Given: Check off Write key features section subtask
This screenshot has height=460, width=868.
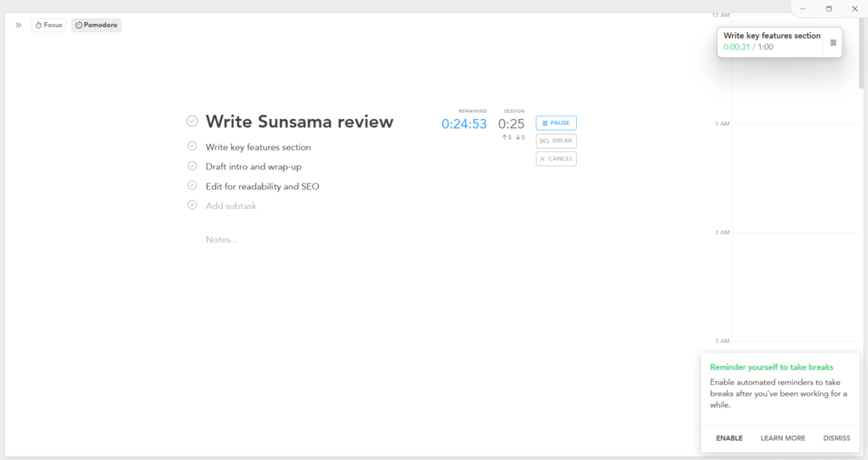Looking at the screenshot, I should pyautogui.click(x=192, y=146).
